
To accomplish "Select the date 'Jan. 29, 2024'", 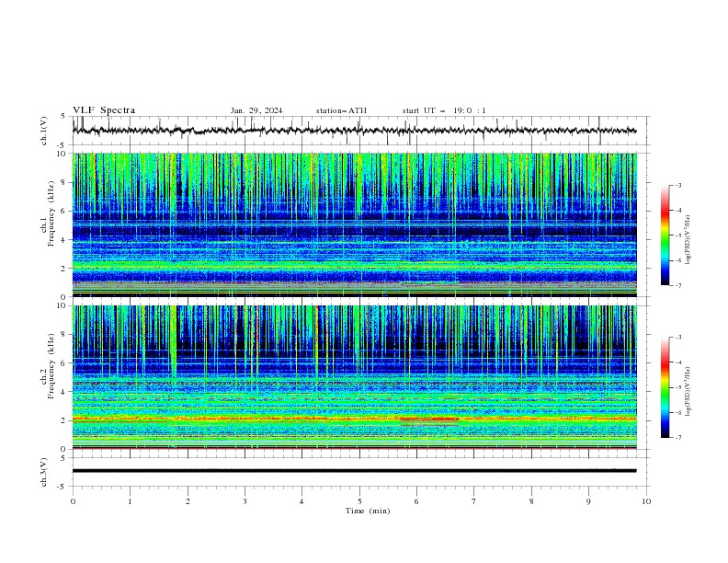I will (256, 110).
